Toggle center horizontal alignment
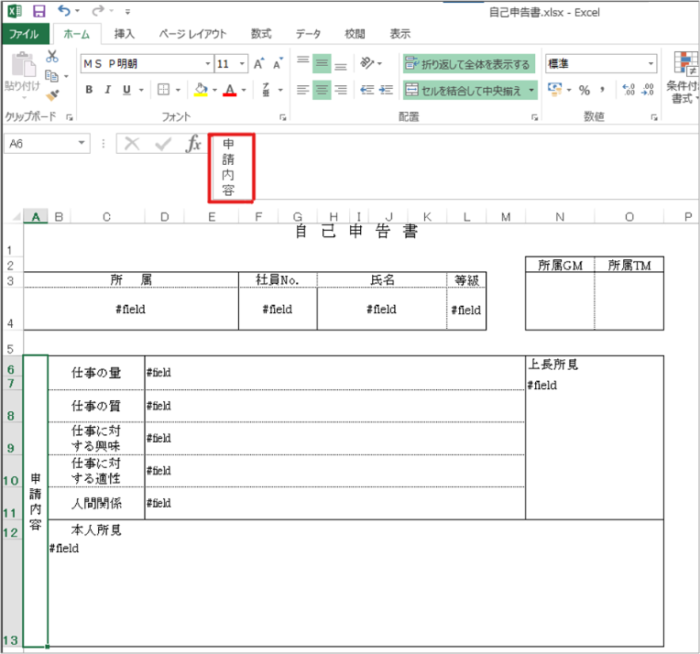 click(x=321, y=90)
